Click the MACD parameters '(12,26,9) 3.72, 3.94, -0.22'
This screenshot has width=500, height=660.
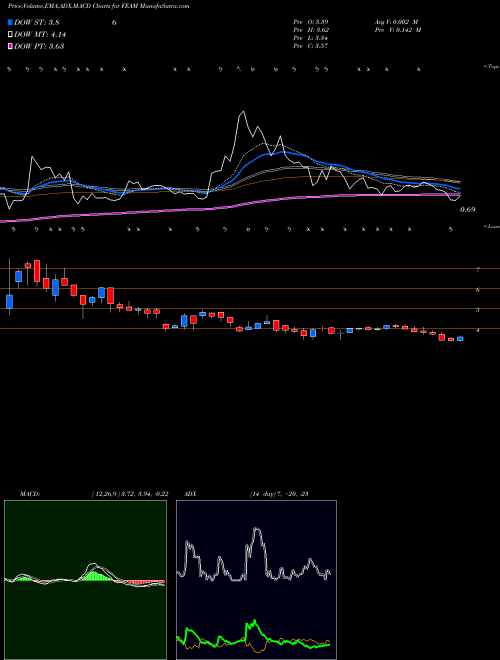129,494
